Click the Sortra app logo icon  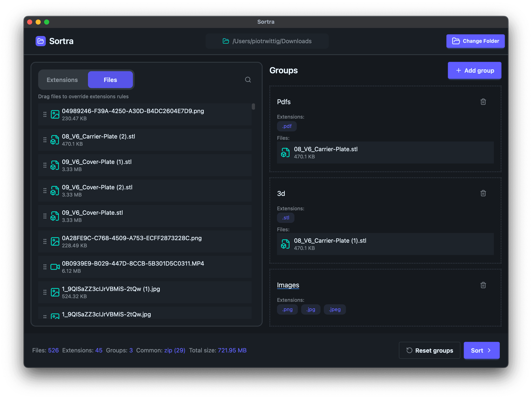(x=40, y=41)
